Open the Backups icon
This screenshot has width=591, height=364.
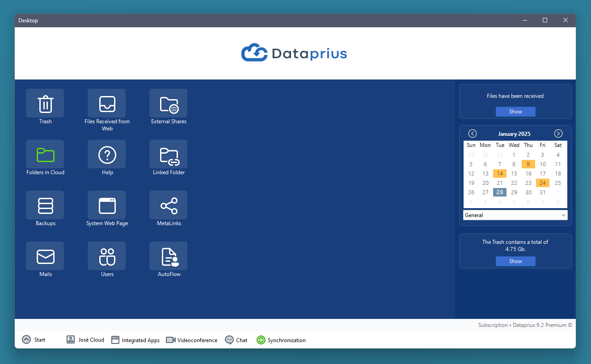click(45, 205)
